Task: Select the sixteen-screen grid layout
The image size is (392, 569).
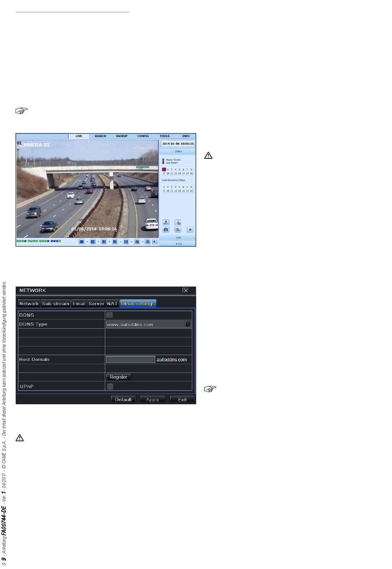Action: pos(147,242)
